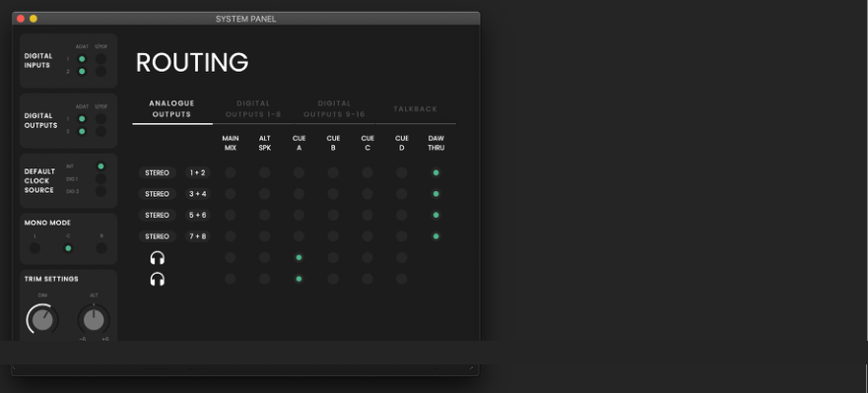
Task: Toggle DAW Thru for outputs 1 + 2
Action: point(436,172)
